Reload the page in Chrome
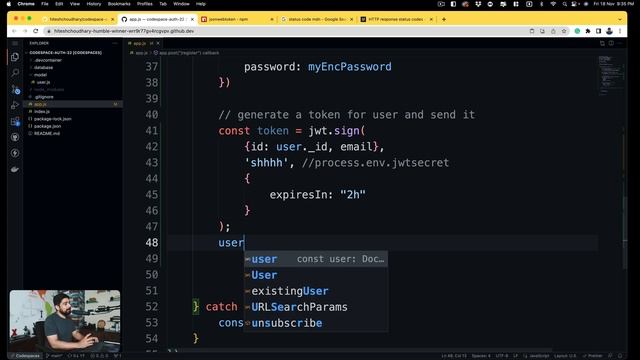This screenshot has height=360, width=640. point(36,31)
